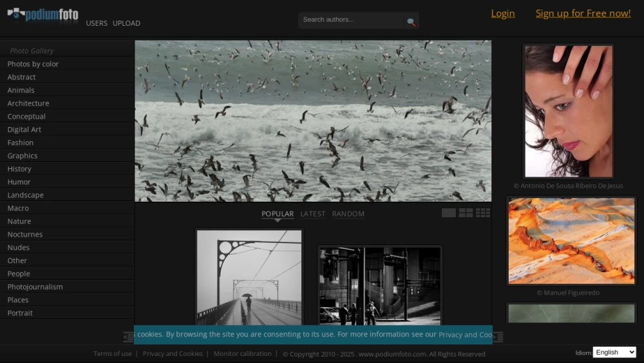Select the POPULAR tab
The image size is (644, 363).
tap(278, 214)
